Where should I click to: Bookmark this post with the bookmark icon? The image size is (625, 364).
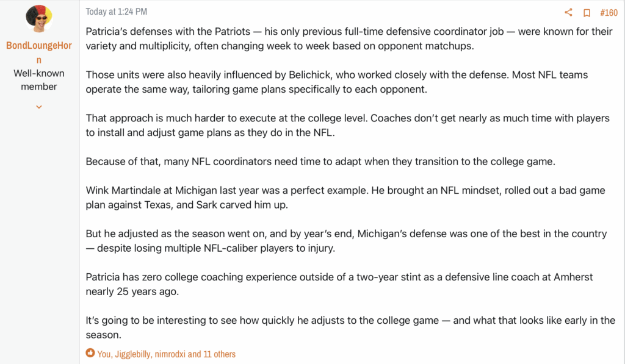click(587, 13)
